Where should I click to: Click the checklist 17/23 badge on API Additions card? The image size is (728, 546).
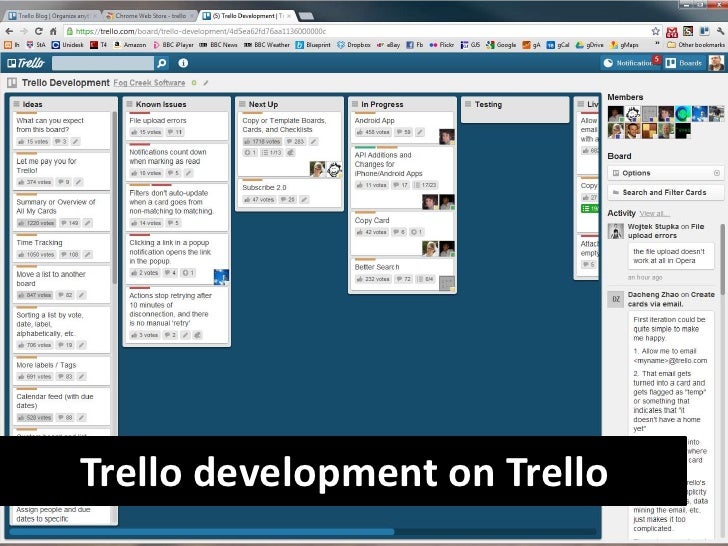pyautogui.click(x=425, y=185)
